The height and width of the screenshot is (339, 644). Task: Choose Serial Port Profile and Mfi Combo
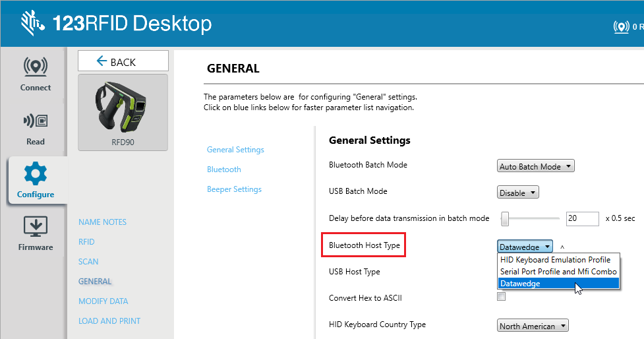coord(558,272)
